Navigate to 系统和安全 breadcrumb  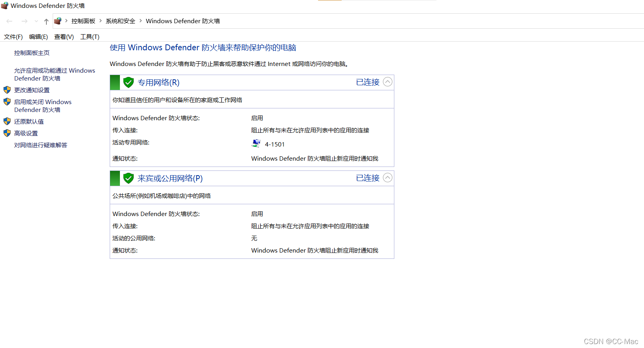click(120, 21)
